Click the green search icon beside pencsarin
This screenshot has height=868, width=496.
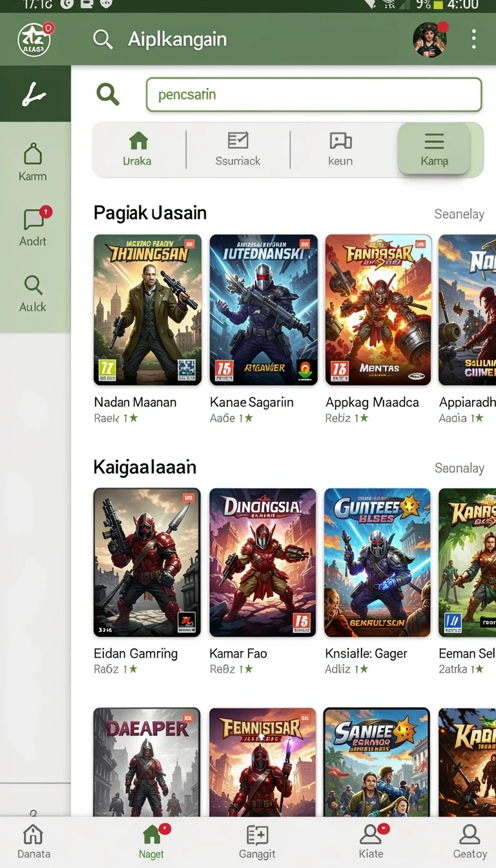coord(108,94)
